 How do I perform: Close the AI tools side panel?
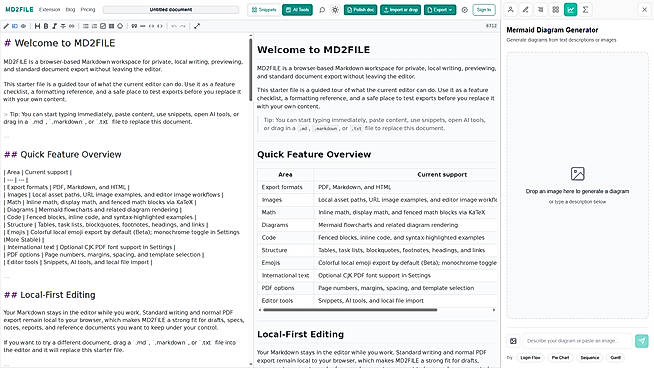coord(644,10)
